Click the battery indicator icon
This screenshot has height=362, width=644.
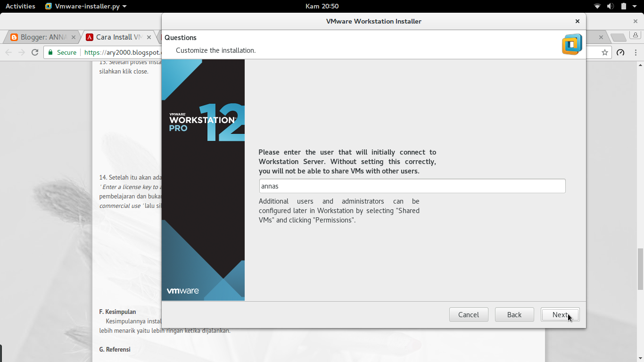pos(624,6)
